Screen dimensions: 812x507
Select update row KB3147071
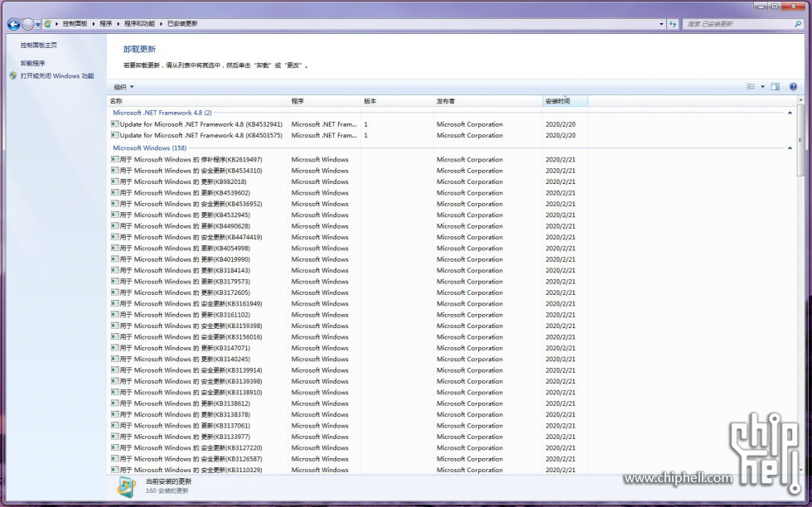point(349,348)
